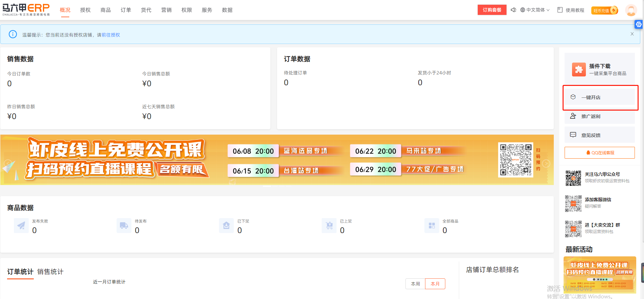This screenshot has height=299, width=644.
Task: Click the 大卖交流群 QR code
Action: tap(573, 229)
